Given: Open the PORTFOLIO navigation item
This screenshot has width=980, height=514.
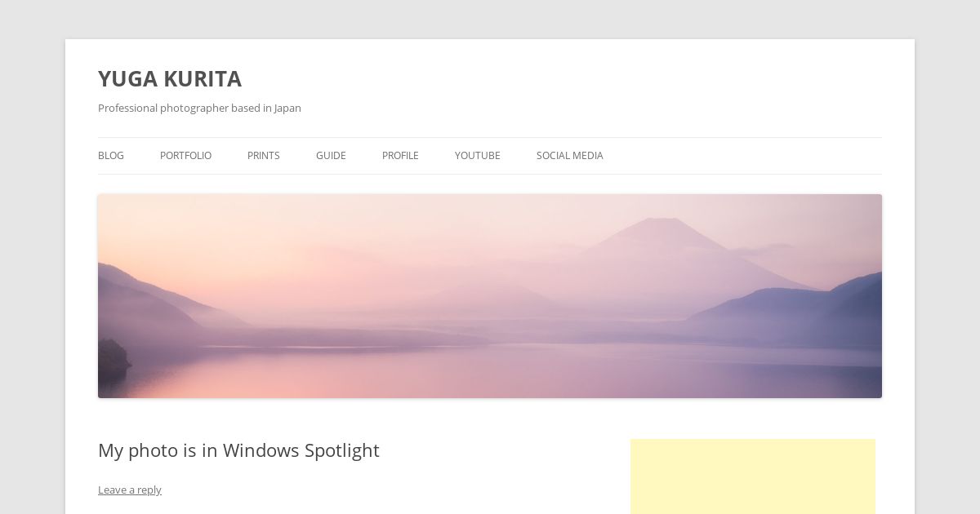Looking at the screenshot, I should point(185,156).
